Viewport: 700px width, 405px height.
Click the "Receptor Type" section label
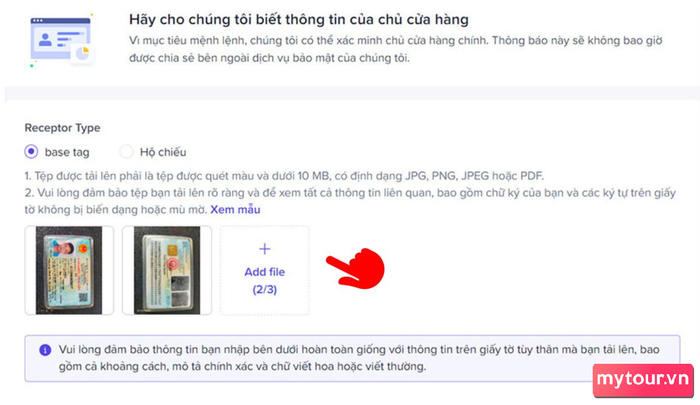click(62, 128)
